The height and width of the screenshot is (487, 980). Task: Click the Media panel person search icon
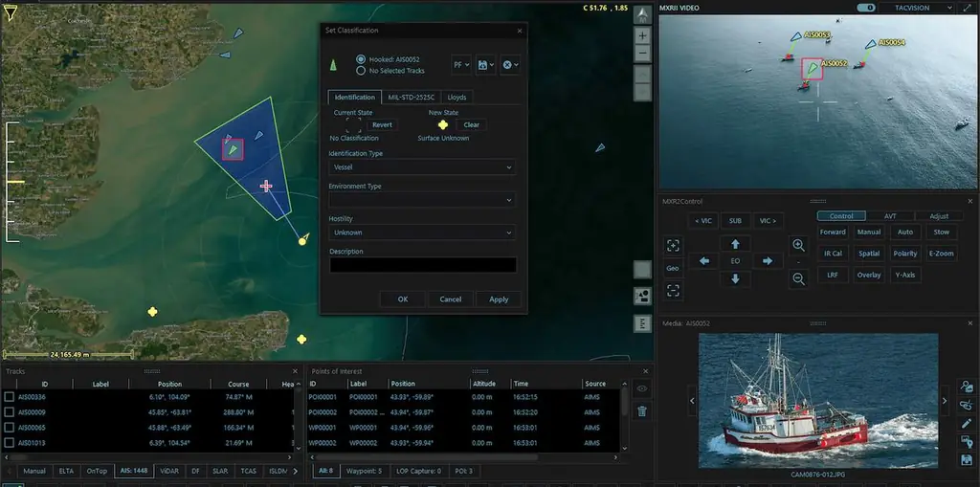click(x=967, y=387)
